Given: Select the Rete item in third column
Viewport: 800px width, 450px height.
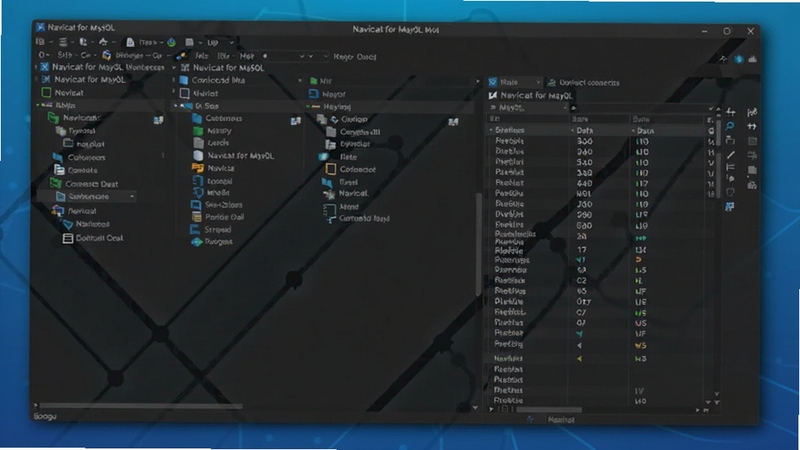Looking at the screenshot, I should pos(338,157).
